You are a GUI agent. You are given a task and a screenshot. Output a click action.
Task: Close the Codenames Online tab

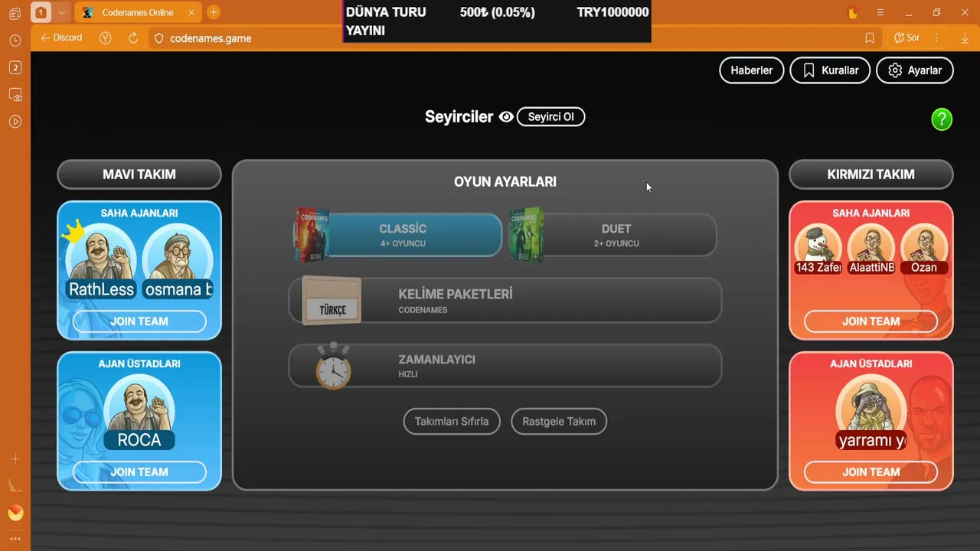click(191, 12)
